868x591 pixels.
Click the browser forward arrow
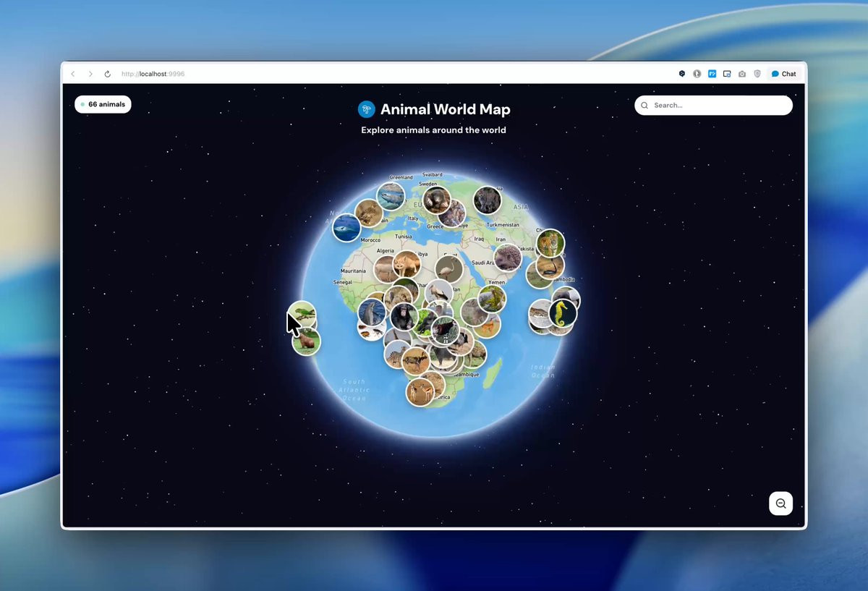[x=90, y=74]
